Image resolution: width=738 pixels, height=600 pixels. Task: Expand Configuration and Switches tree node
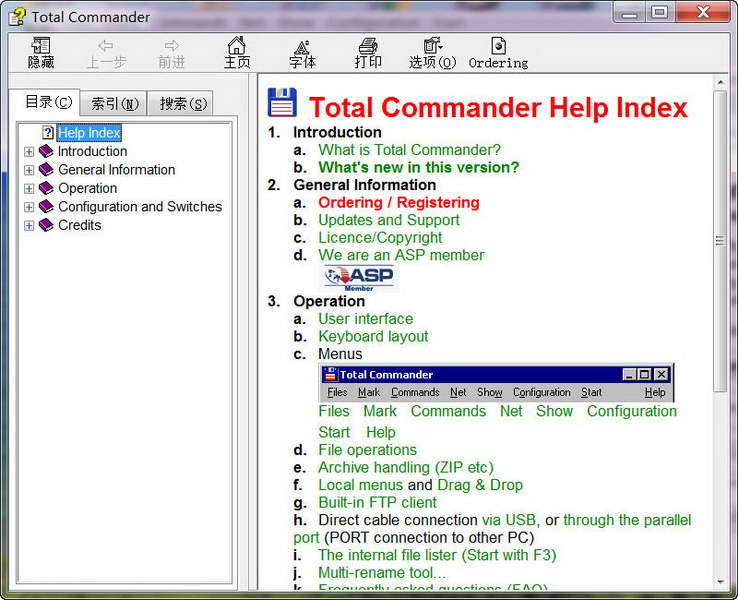point(29,207)
